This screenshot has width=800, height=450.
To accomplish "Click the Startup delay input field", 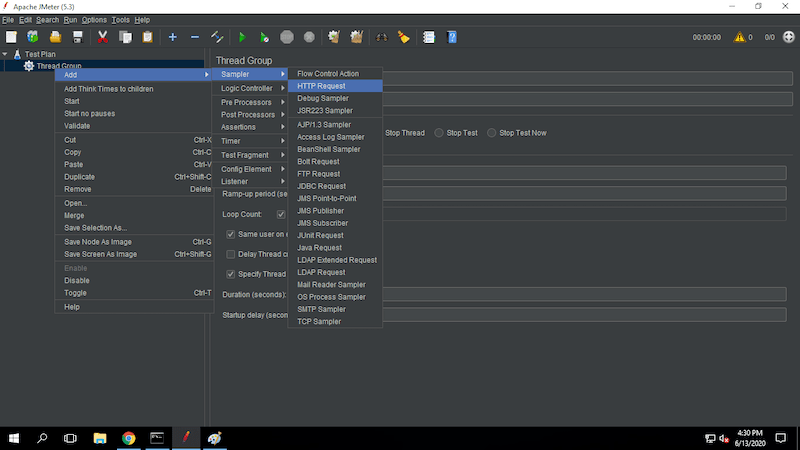I will point(584,315).
